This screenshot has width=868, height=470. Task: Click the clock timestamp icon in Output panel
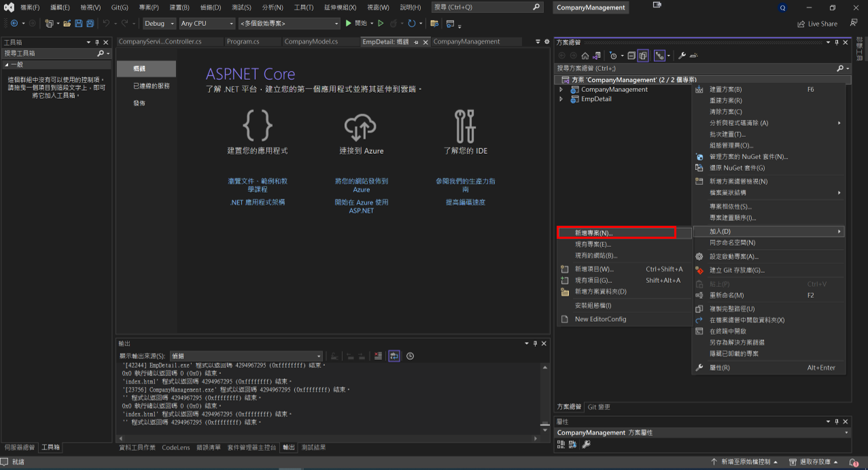coord(411,356)
